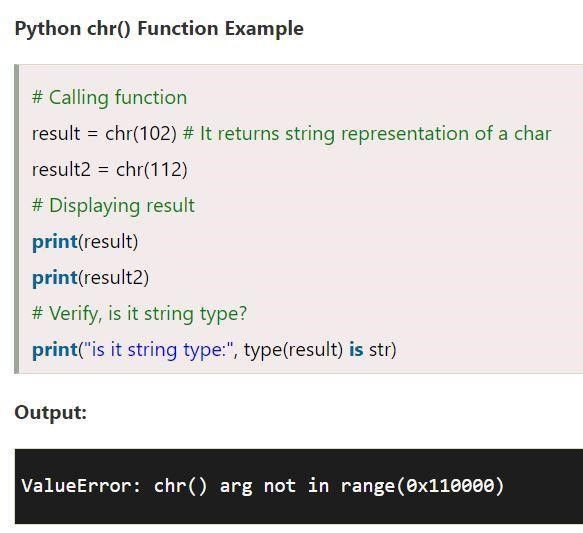Click 'chr(102)' in the result assignment
The height and width of the screenshot is (533, 583).
(x=141, y=133)
